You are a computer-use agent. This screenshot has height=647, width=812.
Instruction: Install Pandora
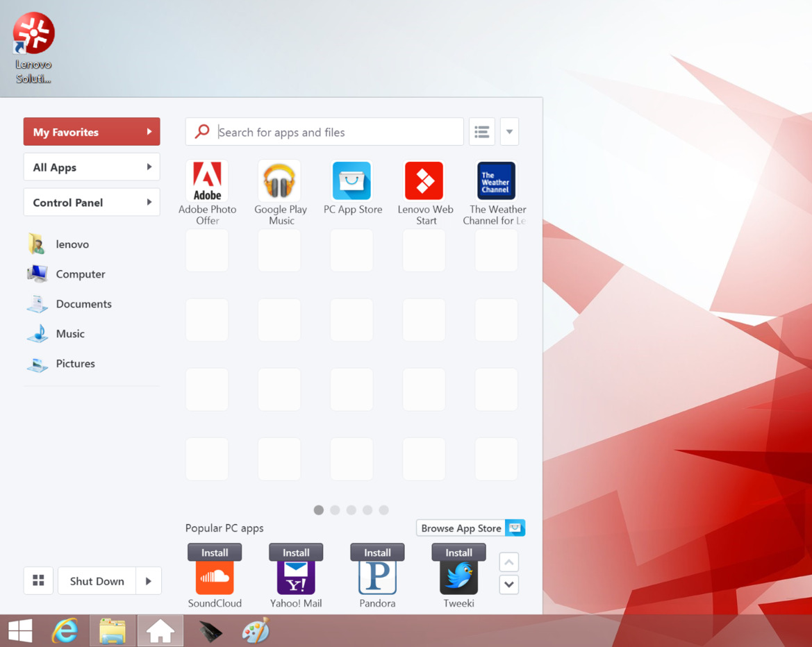coord(377,553)
